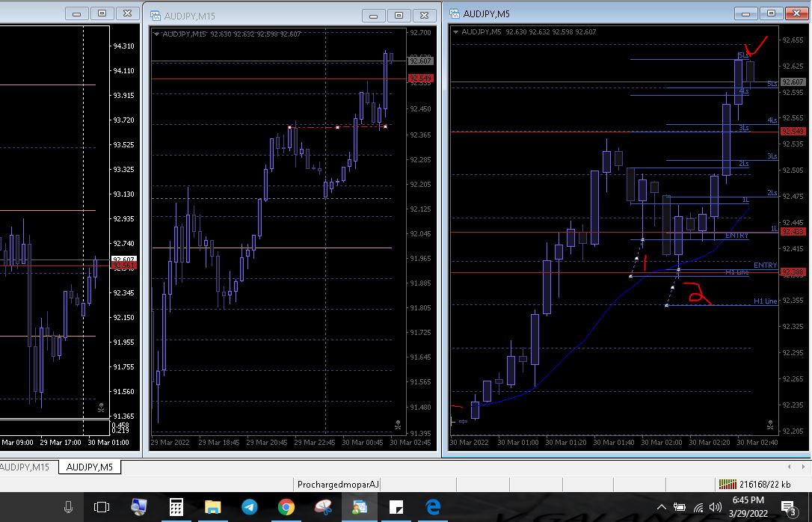Image resolution: width=812 pixels, height=522 pixels.
Task: Click the computer monitor app icon on taskbar
Action: coord(138,507)
